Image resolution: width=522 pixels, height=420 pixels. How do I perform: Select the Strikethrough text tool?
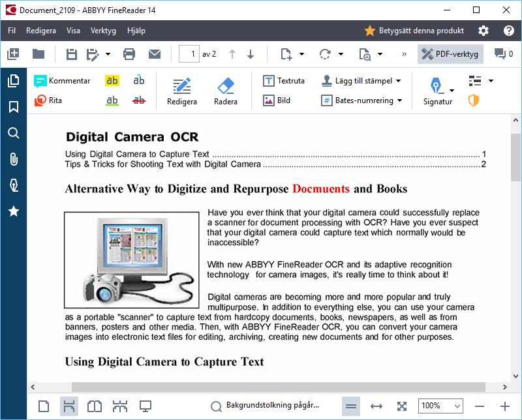click(138, 100)
